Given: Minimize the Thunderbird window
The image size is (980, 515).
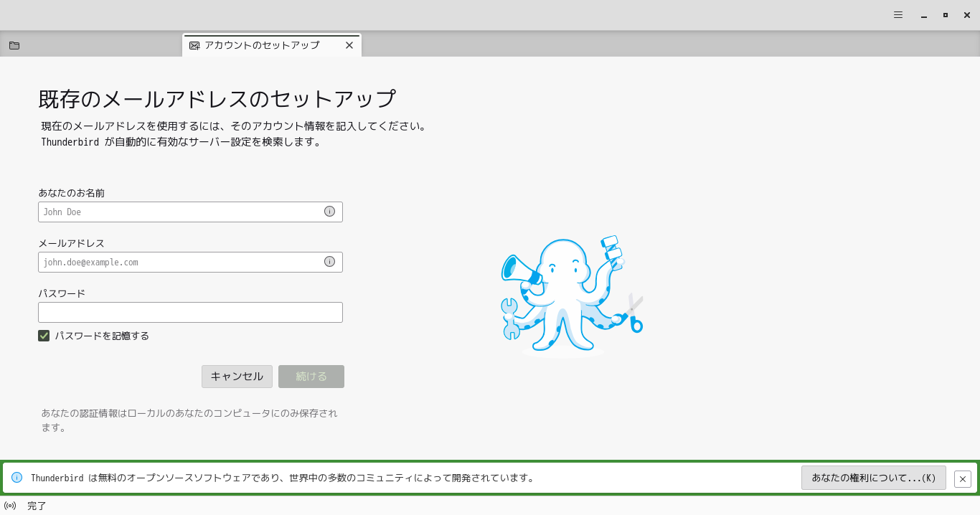Looking at the screenshot, I should 924,15.
